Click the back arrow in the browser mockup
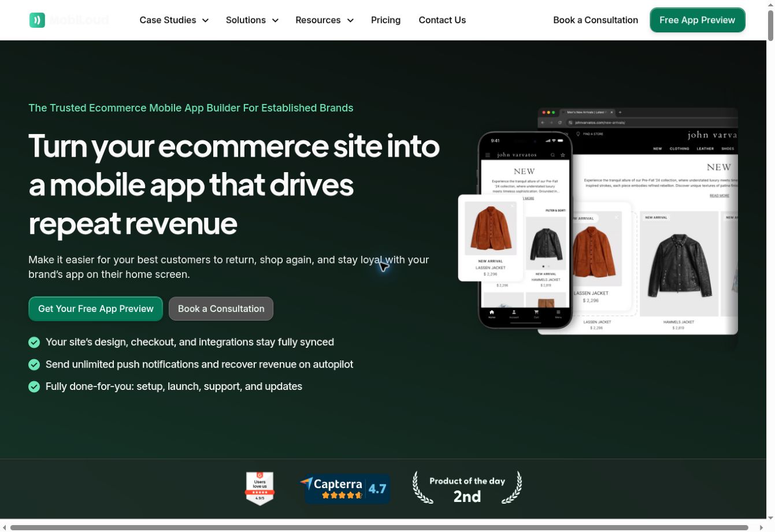Screen dimensions: 775x532 click(x=543, y=122)
